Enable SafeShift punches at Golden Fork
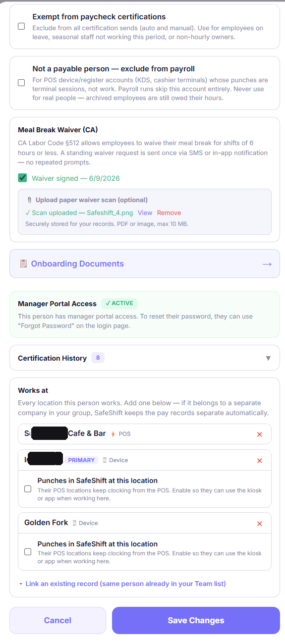The height and width of the screenshot is (644, 285). pos(28,552)
